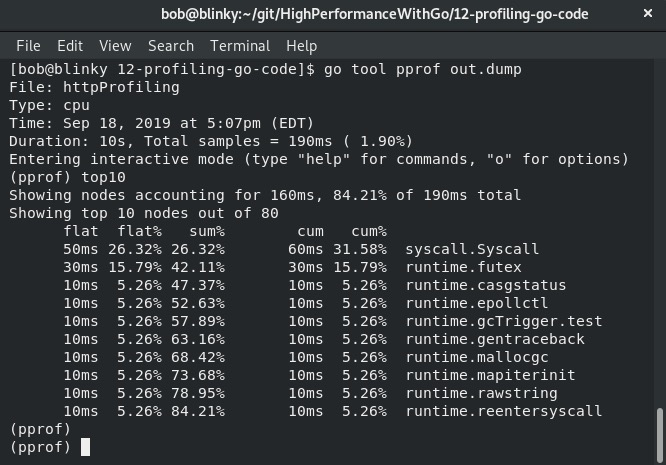666x465 pixels.
Task: Click the cursor at the pprof prompt
Action: [x=85, y=447]
